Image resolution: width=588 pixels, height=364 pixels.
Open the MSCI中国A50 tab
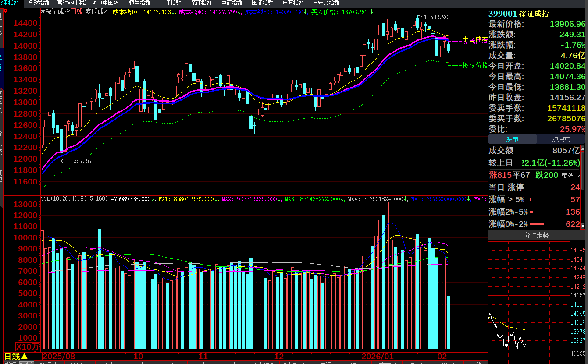click(x=107, y=3)
